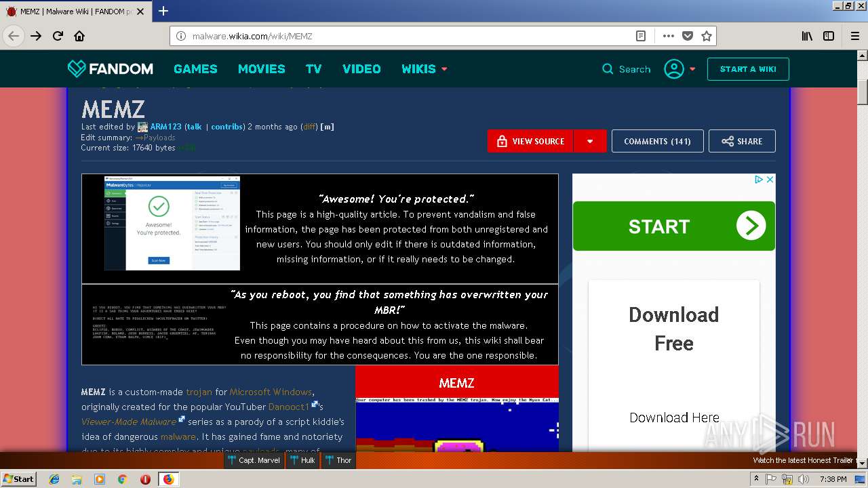Click Download Here in the ad

[x=674, y=418]
